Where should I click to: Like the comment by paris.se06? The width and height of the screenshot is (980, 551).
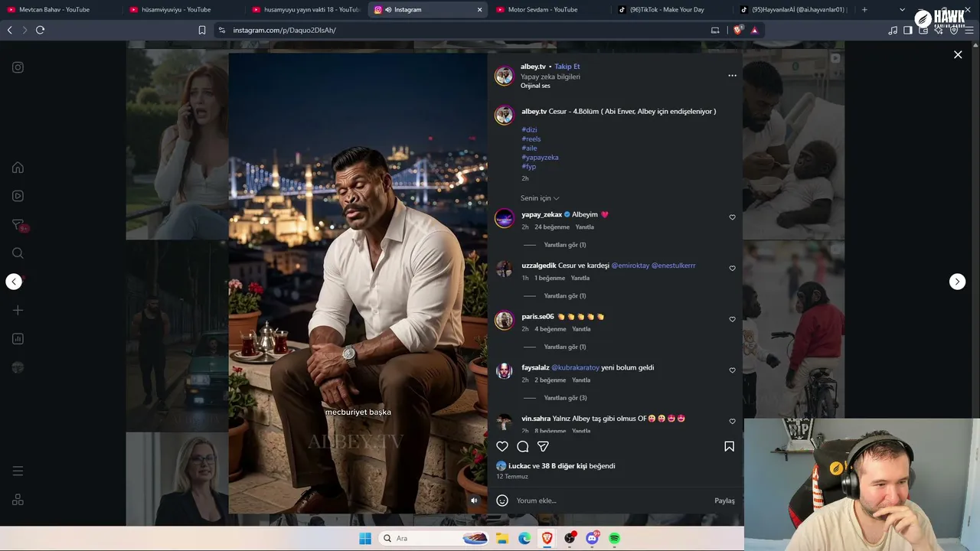[x=732, y=319]
